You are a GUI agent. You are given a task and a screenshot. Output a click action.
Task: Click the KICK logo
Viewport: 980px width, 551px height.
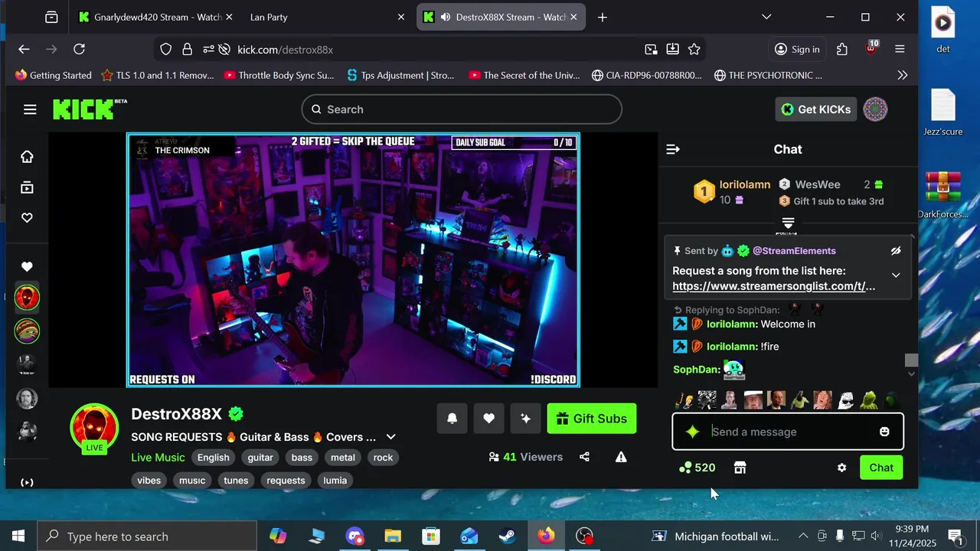(89, 109)
